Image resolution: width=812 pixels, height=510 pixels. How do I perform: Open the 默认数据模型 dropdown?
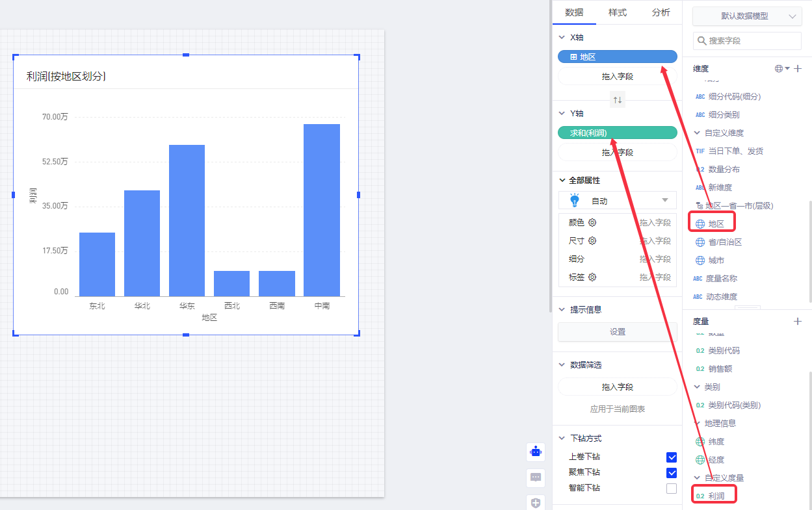coord(746,16)
